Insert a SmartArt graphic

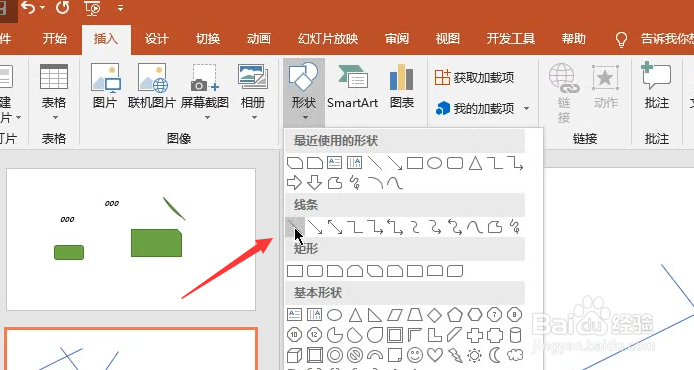click(352, 86)
